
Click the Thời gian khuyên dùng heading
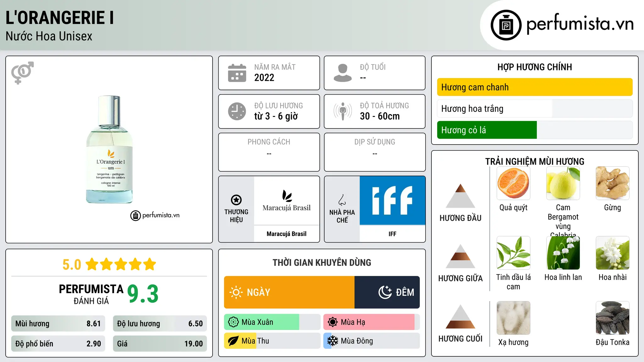(x=322, y=262)
